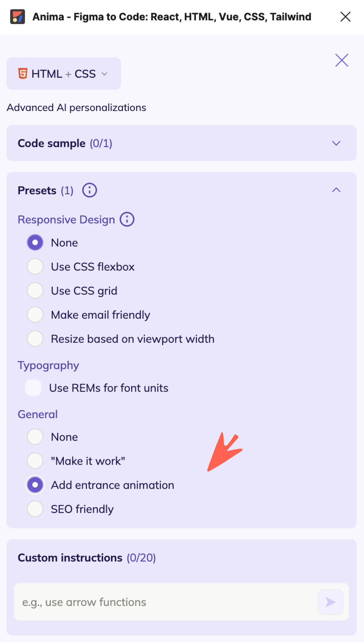Click the Advanced AI personalizations heading
Screen dimensions: 364x642
76,107
